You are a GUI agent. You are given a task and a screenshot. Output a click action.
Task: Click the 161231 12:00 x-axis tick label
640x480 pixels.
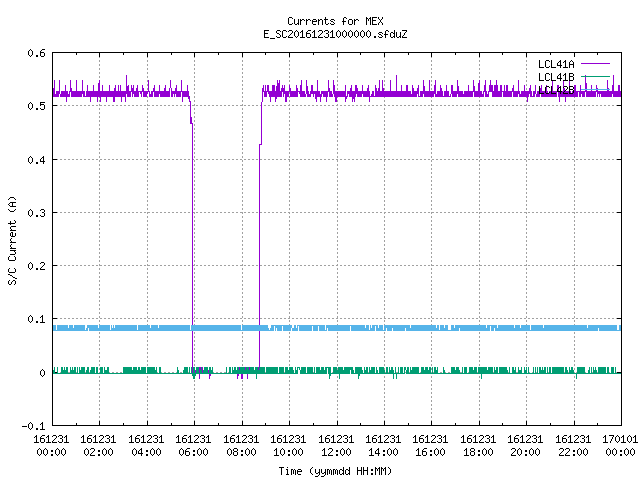pos(336,446)
